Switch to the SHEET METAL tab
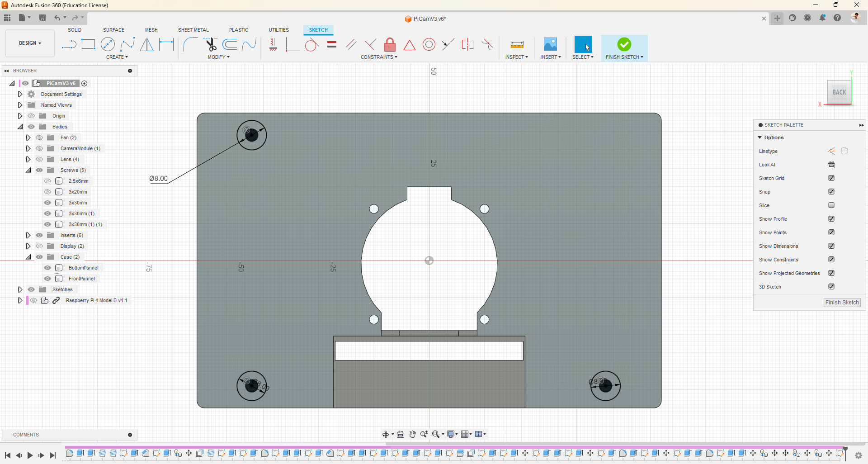Viewport: 868px width, 464px height. [x=193, y=30]
